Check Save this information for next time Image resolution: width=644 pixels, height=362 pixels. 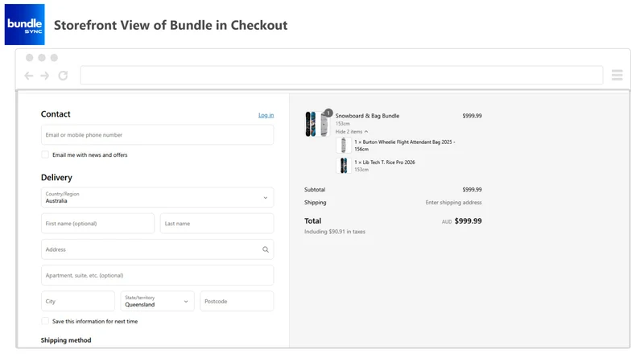pos(45,321)
